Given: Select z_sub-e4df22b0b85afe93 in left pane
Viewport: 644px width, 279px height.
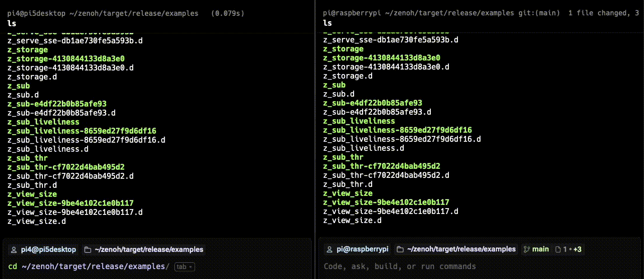Looking at the screenshot, I should tap(57, 104).
